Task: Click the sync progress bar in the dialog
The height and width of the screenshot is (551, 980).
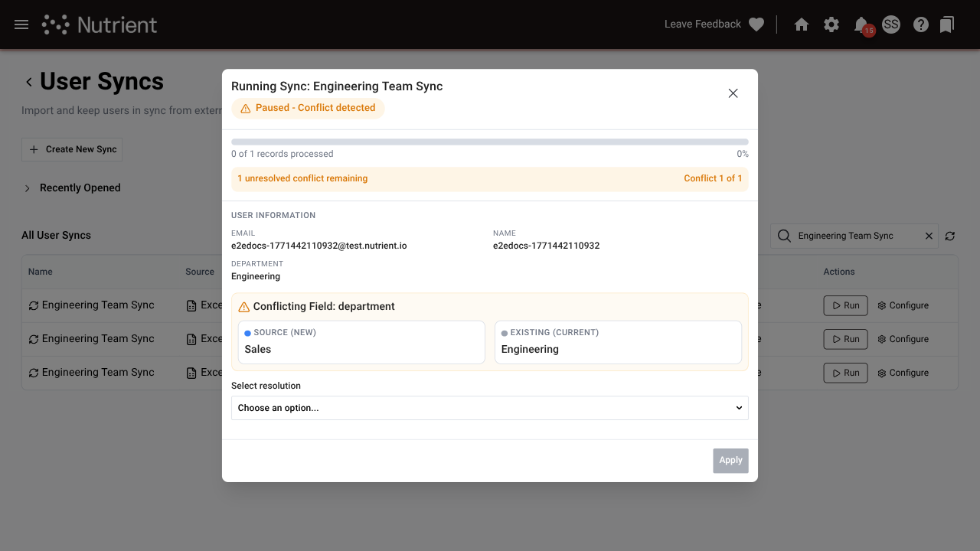Action: 490,142
